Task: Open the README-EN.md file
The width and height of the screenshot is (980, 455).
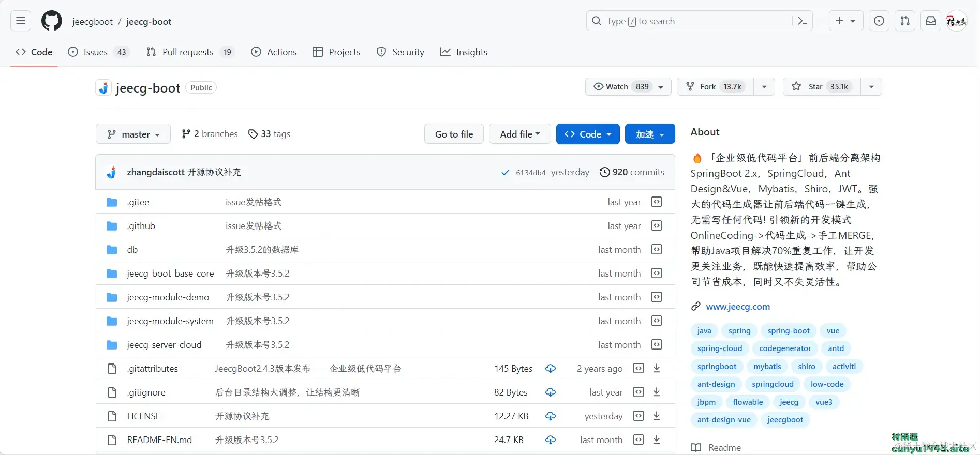Action: pyautogui.click(x=159, y=440)
